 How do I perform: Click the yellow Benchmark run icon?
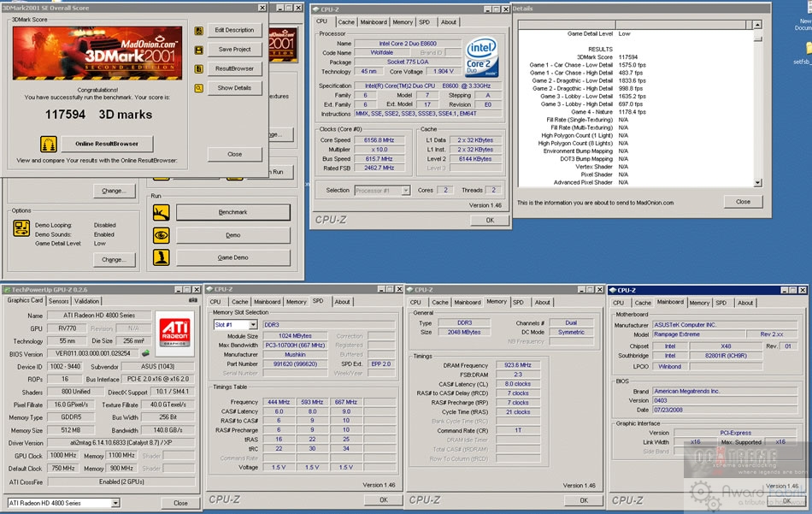click(161, 212)
